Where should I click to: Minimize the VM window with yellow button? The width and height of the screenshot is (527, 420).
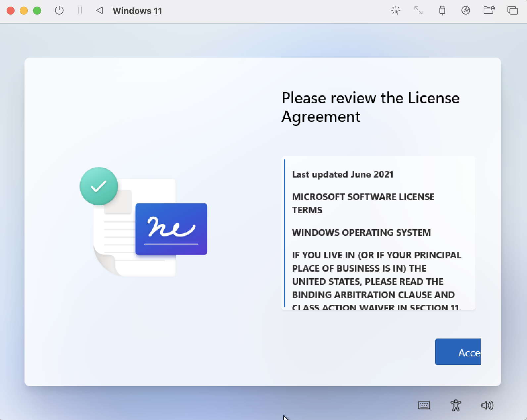tap(24, 11)
